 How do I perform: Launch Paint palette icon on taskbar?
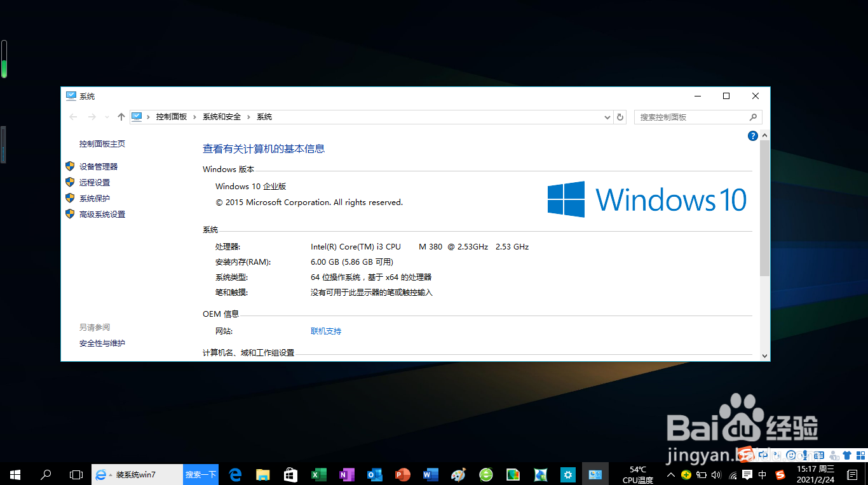(458, 474)
